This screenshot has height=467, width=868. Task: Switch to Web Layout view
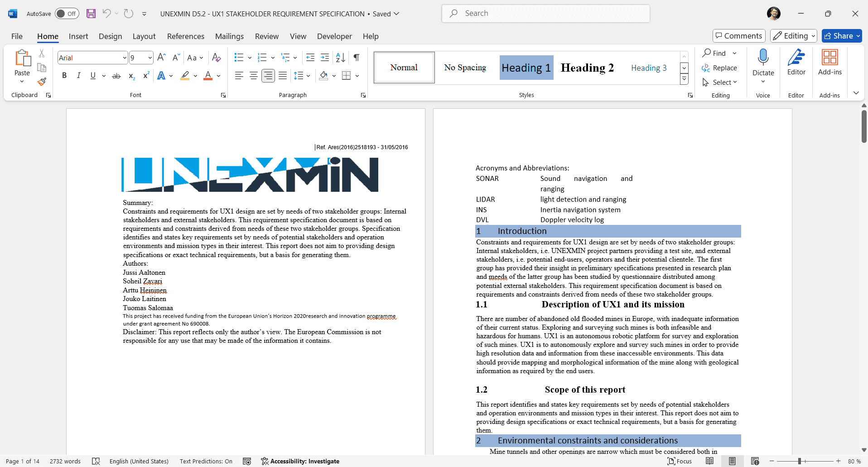[x=755, y=461]
